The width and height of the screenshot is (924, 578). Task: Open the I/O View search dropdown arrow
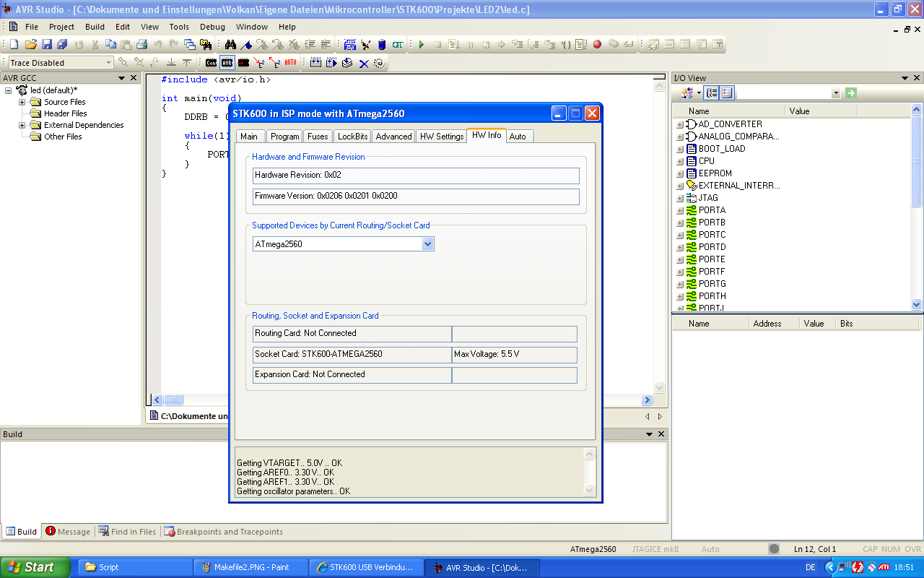pyautogui.click(x=836, y=93)
